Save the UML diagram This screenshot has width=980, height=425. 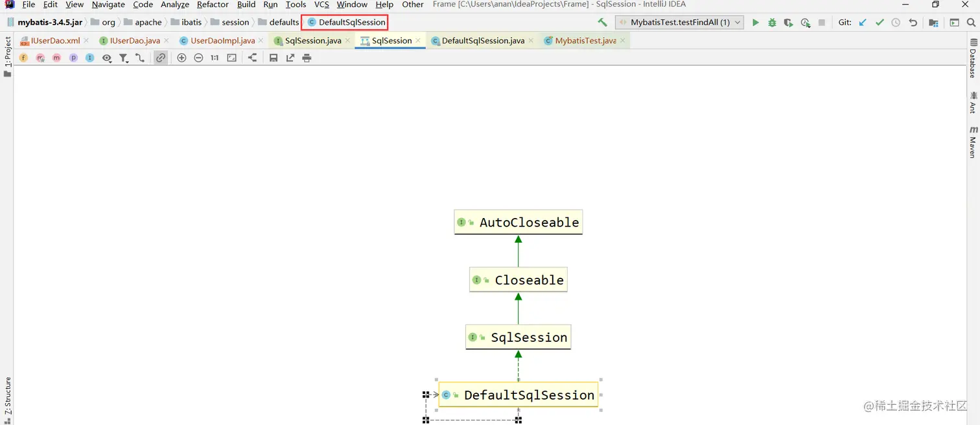coord(274,58)
